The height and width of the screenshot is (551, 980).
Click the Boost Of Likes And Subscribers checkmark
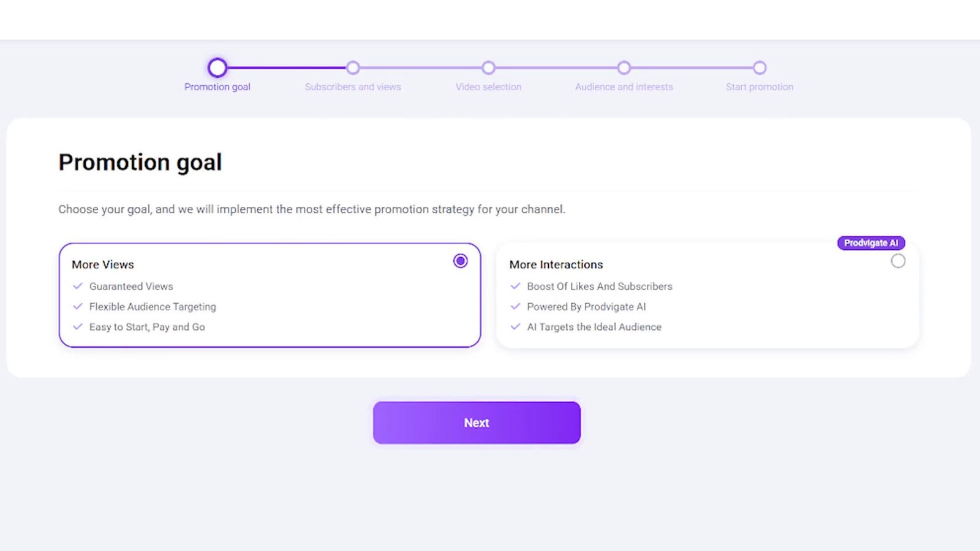point(515,286)
